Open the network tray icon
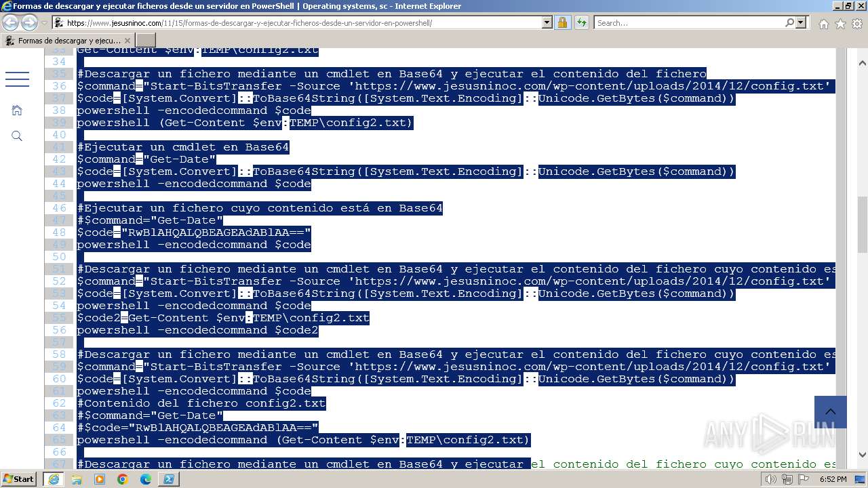Screen dimensions: 868x488 [x=787, y=479]
